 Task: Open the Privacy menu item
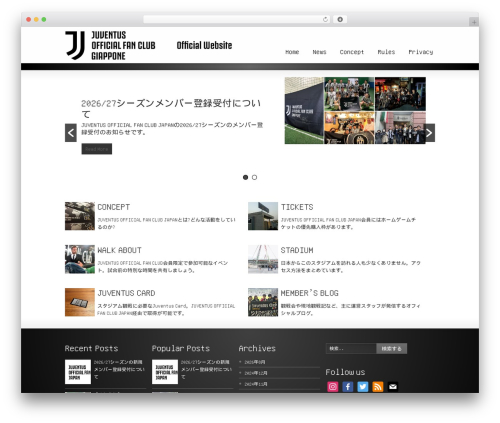tap(421, 52)
